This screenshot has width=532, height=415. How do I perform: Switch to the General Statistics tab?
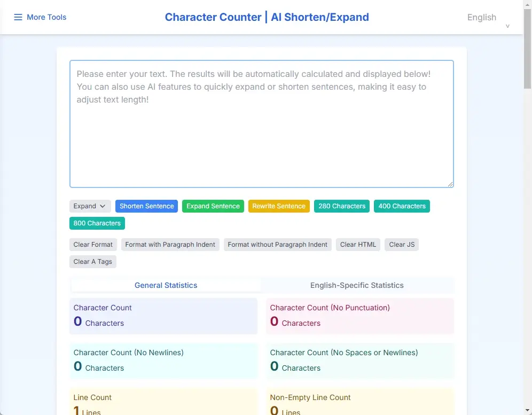coord(166,285)
